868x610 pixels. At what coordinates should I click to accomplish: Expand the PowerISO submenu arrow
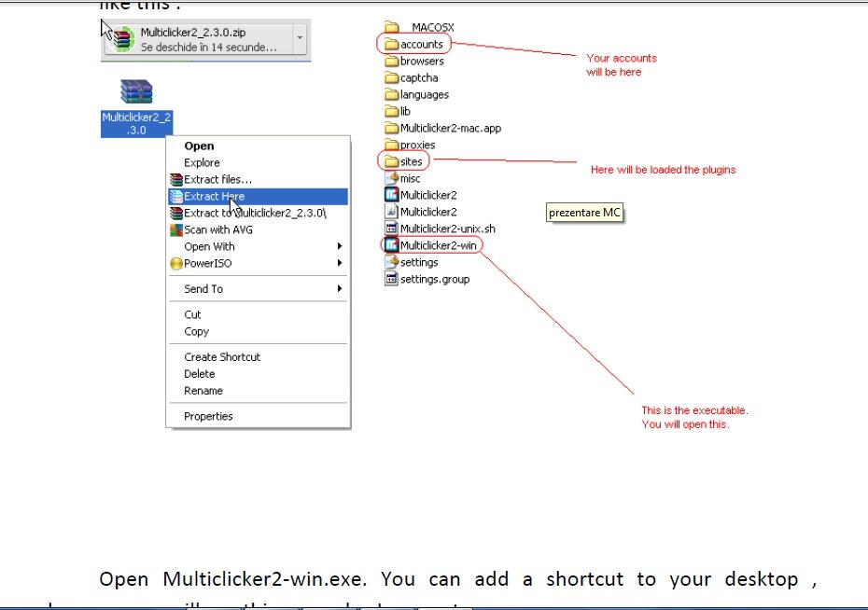point(340,263)
